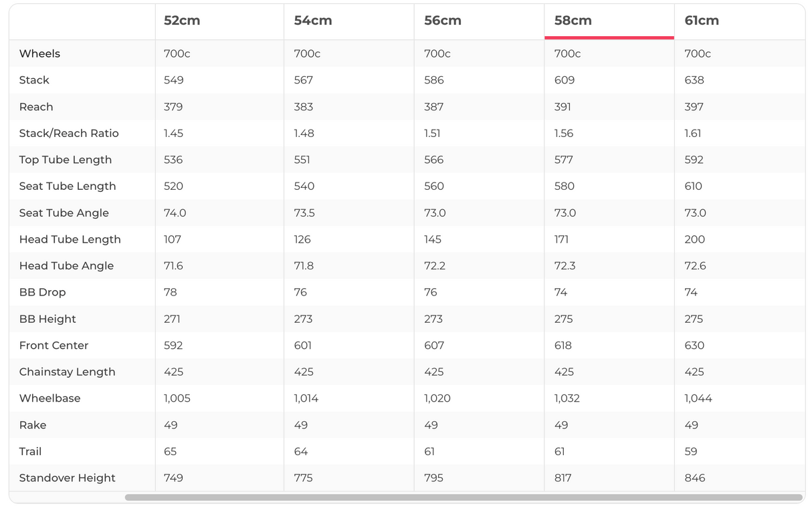Click the Wheels row label
Viewport: 812px width, 508px height.
click(x=39, y=53)
